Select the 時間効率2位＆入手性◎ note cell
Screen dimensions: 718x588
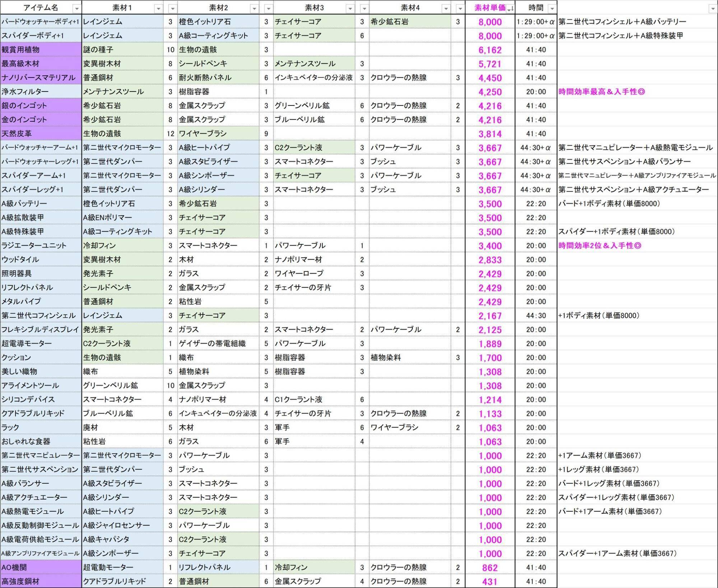[x=600, y=246]
